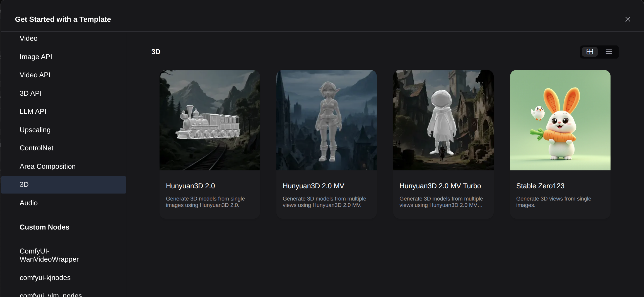Open the Hunyuan3D 2.0 MV elf thumbnail
Image resolution: width=644 pixels, height=297 pixels.
327,120
